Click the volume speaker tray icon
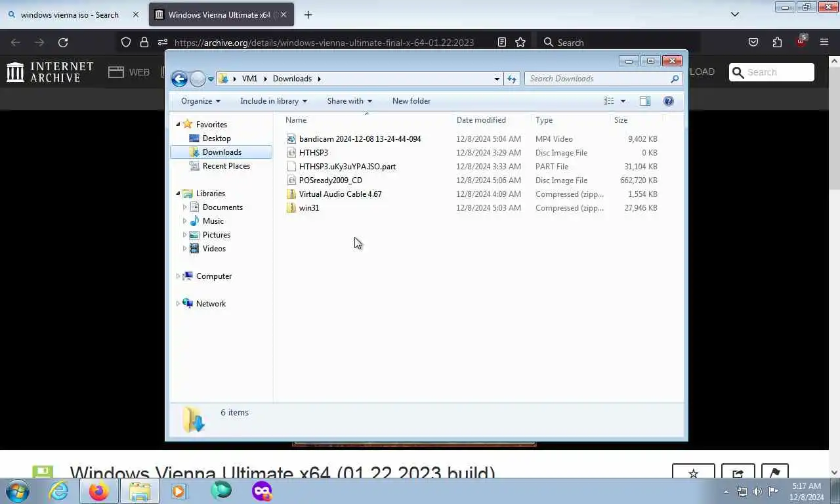This screenshot has height=504, width=840. (x=758, y=492)
